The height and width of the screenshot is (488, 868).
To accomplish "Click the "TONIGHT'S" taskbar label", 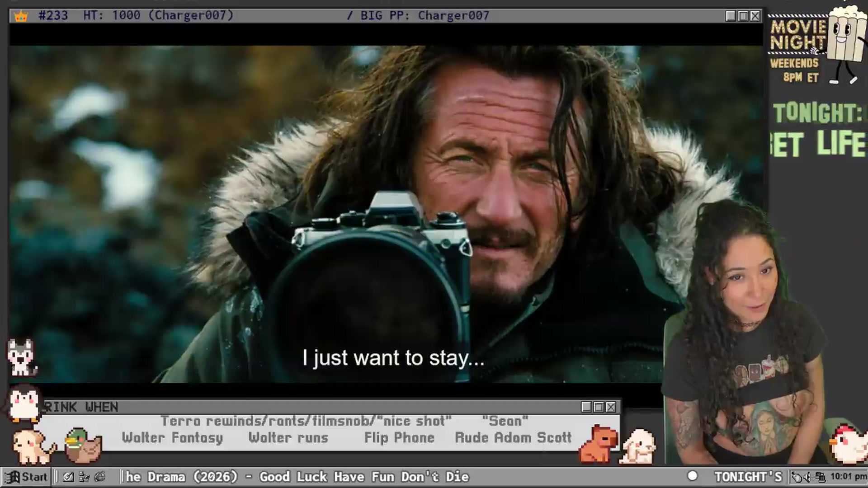I will point(748,477).
